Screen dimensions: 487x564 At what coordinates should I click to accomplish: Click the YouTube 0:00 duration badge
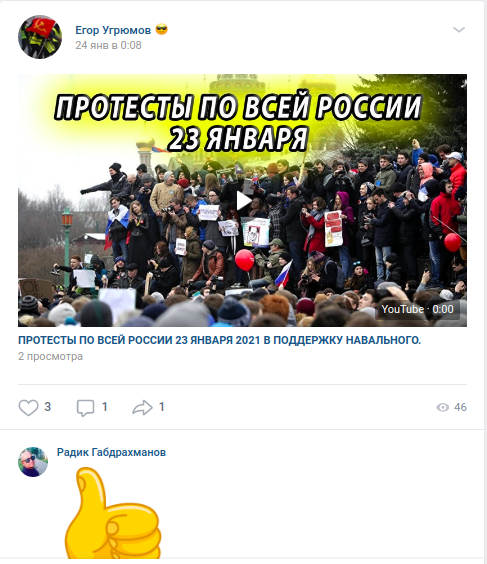click(x=417, y=309)
